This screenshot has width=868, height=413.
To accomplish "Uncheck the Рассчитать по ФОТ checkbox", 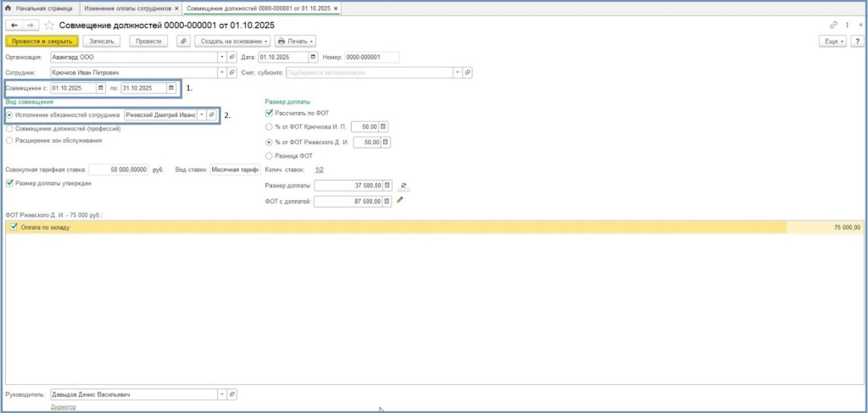I will 270,113.
